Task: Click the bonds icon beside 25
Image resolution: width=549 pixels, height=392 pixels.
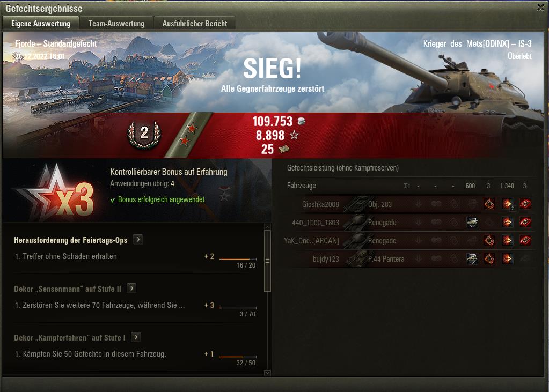Action: 284,150
